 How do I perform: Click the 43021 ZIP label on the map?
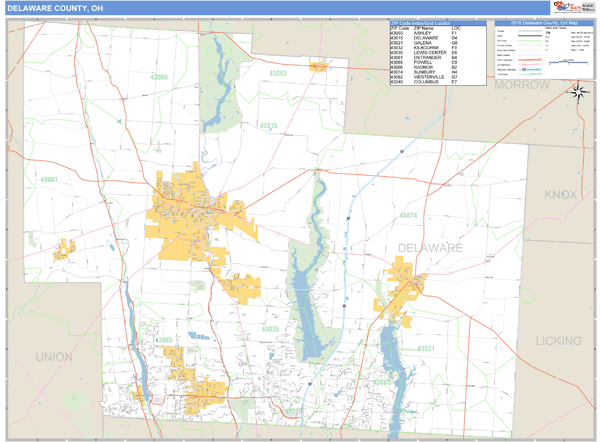click(426, 349)
